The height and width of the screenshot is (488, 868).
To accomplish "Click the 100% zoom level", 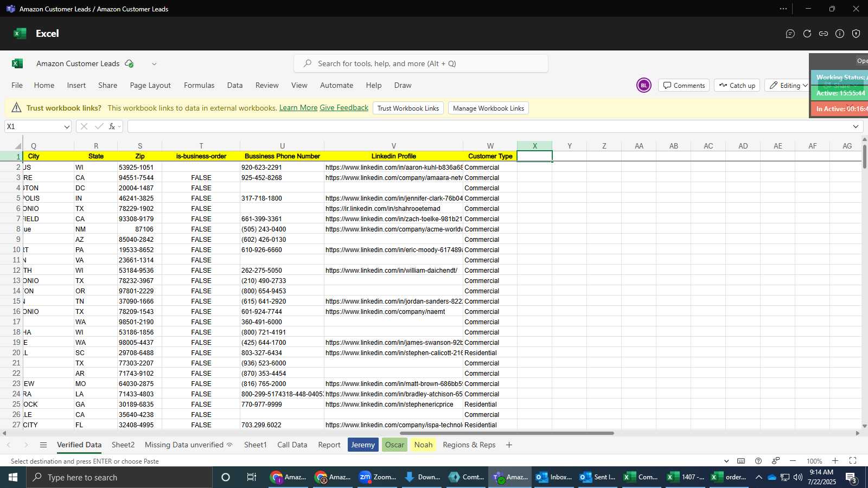I will (x=814, y=461).
